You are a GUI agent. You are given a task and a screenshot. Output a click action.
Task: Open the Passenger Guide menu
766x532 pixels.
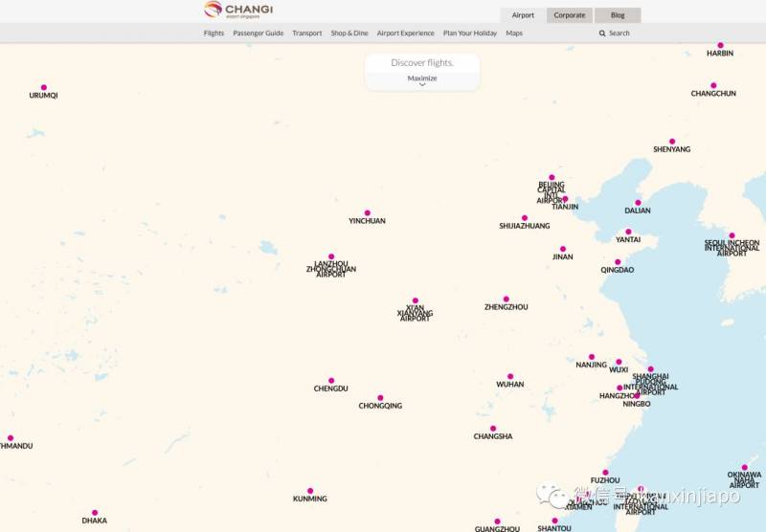(x=259, y=33)
